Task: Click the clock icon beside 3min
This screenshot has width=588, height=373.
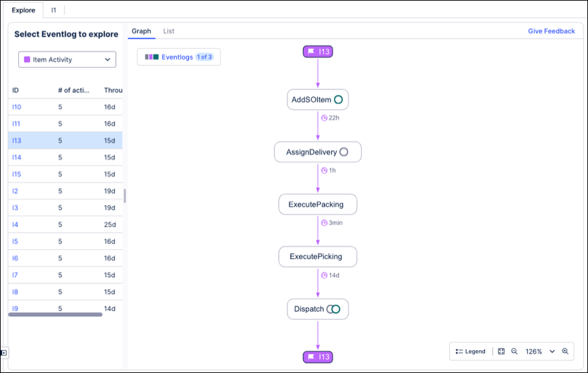Action: point(324,223)
